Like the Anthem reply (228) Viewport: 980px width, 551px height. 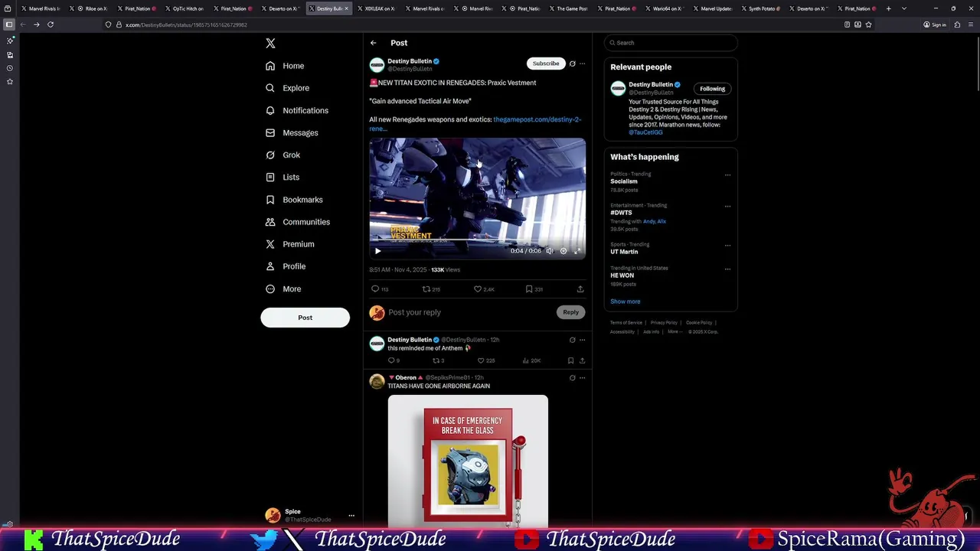[x=485, y=360]
